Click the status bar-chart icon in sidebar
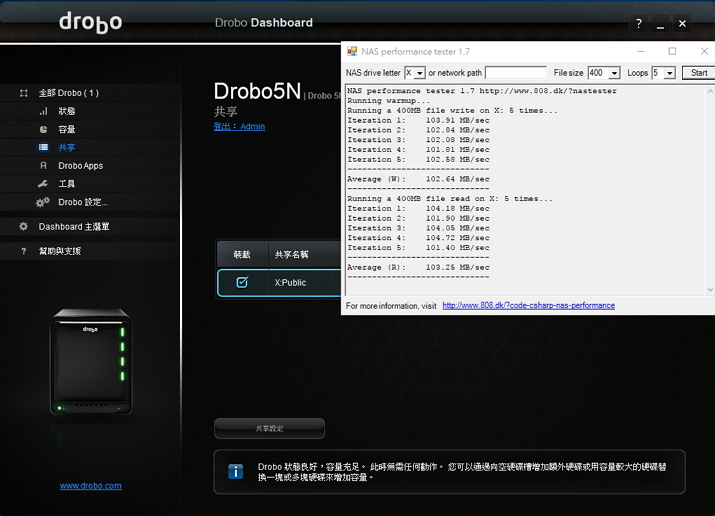The height and width of the screenshot is (516, 715). [43, 111]
